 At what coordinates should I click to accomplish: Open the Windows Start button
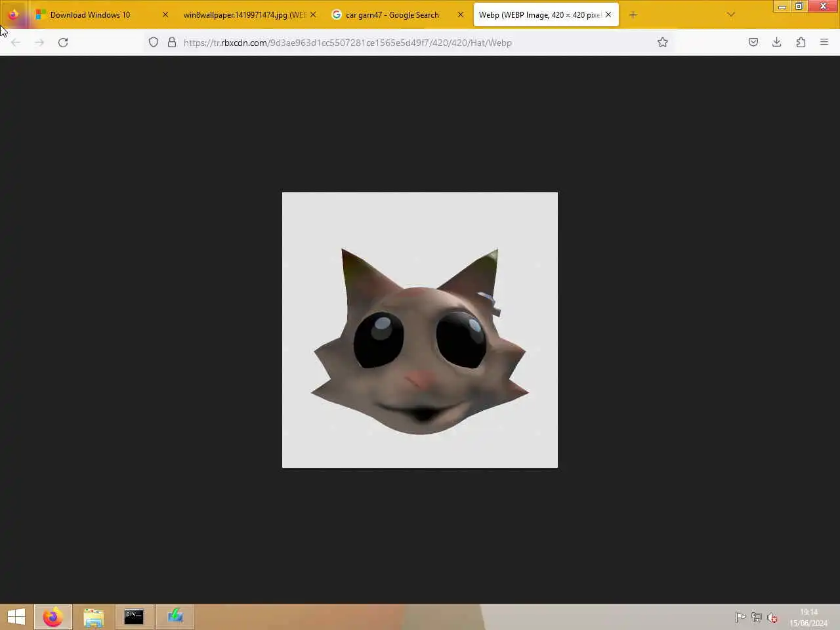(16, 617)
